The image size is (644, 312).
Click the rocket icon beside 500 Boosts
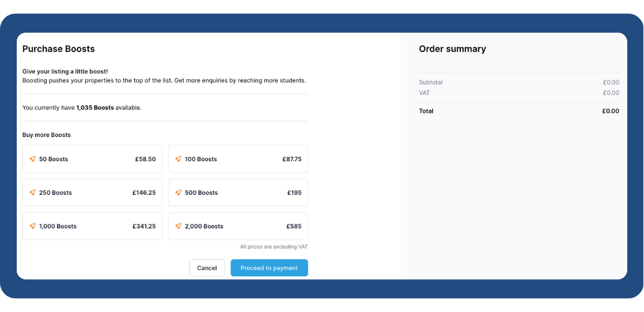[179, 192]
